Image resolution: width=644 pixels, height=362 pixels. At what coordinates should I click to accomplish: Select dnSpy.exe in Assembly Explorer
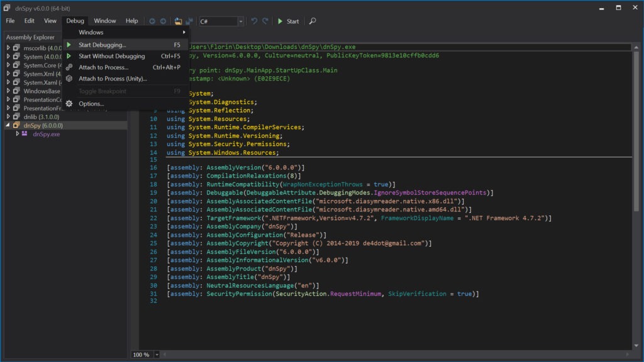(x=46, y=134)
